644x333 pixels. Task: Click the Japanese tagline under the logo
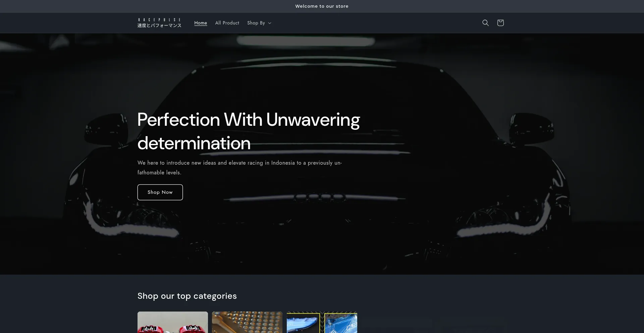pyautogui.click(x=159, y=25)
